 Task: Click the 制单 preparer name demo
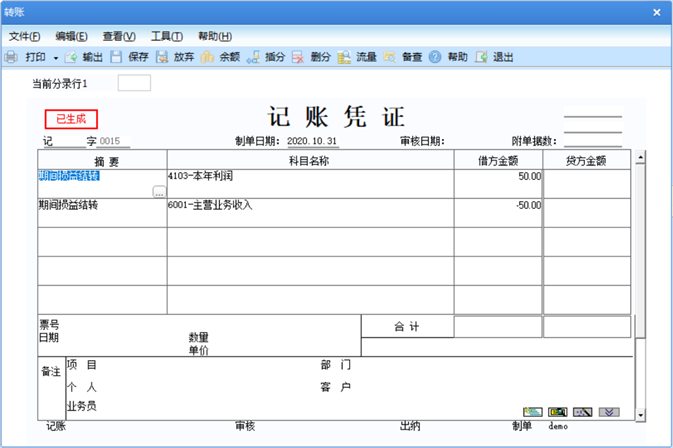(558, 426)
